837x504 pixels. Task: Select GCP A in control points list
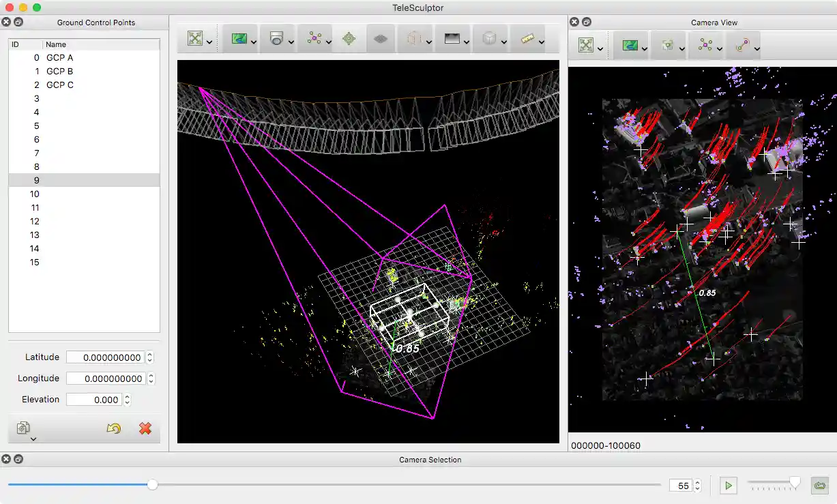point(59,58)
